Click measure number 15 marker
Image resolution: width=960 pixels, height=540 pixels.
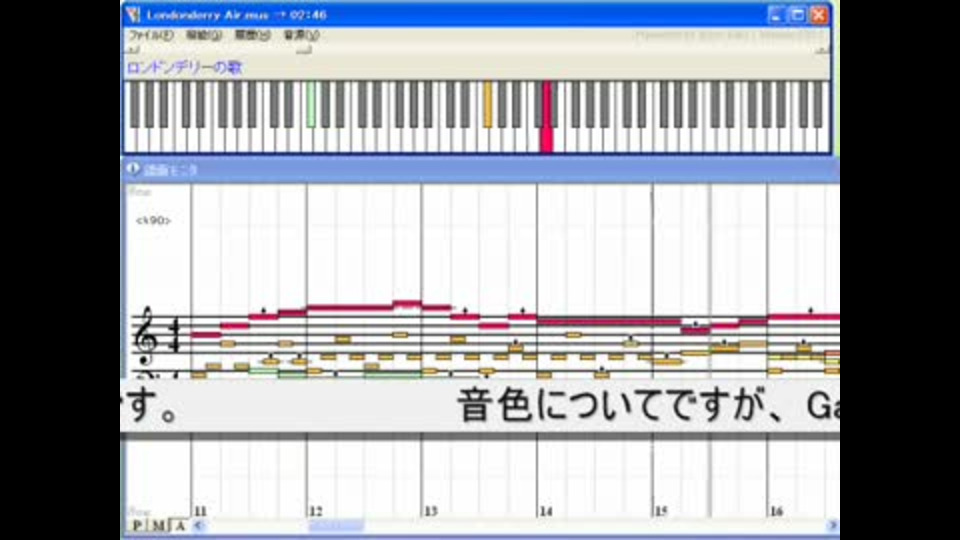click(661, 511)
